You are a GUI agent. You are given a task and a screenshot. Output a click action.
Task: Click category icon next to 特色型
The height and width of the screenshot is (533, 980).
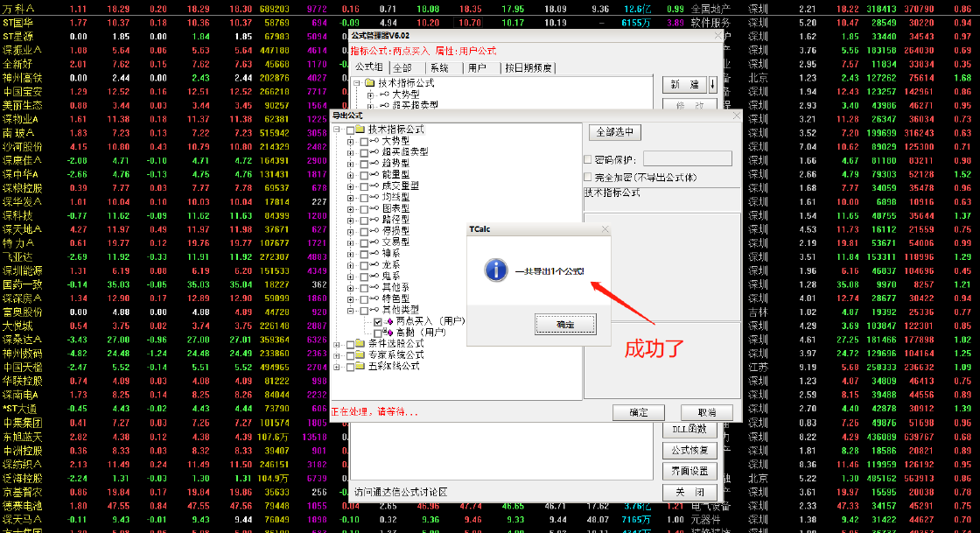point(374,298)
